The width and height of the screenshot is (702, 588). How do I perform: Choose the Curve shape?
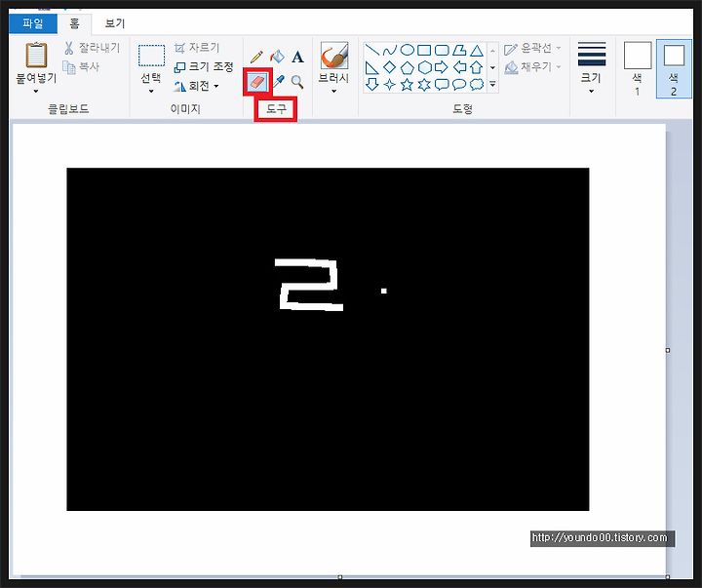389,50
